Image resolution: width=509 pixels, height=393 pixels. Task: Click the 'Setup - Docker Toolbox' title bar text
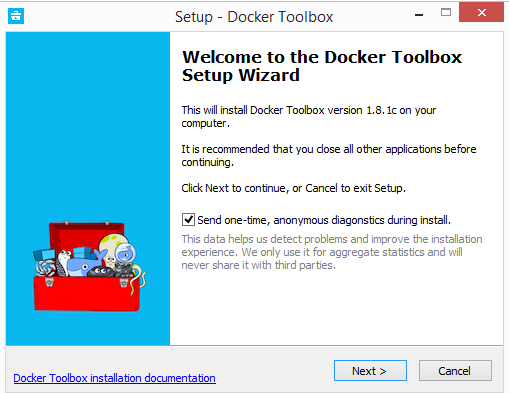254,17
